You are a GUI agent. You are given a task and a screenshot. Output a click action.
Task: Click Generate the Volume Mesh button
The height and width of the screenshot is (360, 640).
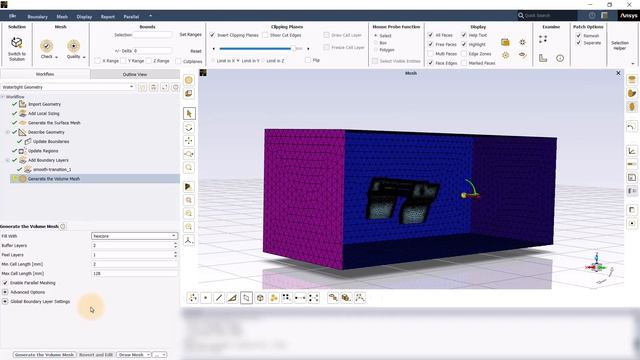pyautogui.click(x=44, y=355)
